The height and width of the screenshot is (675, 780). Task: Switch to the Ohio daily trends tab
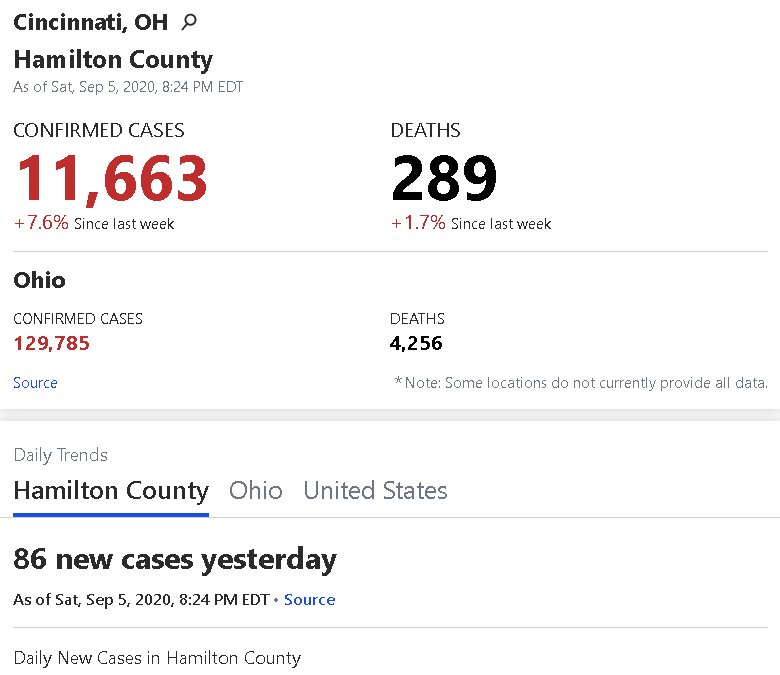(x=256, y=490)
